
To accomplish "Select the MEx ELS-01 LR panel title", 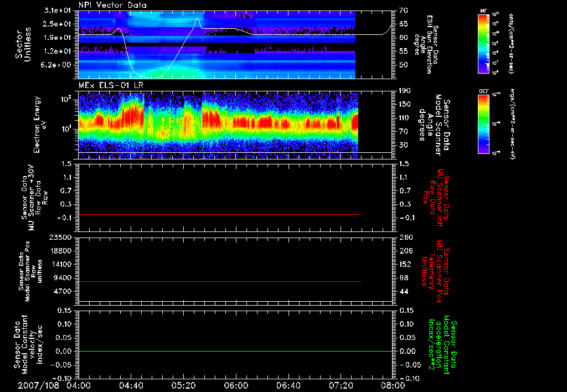I will coord(110,85).
